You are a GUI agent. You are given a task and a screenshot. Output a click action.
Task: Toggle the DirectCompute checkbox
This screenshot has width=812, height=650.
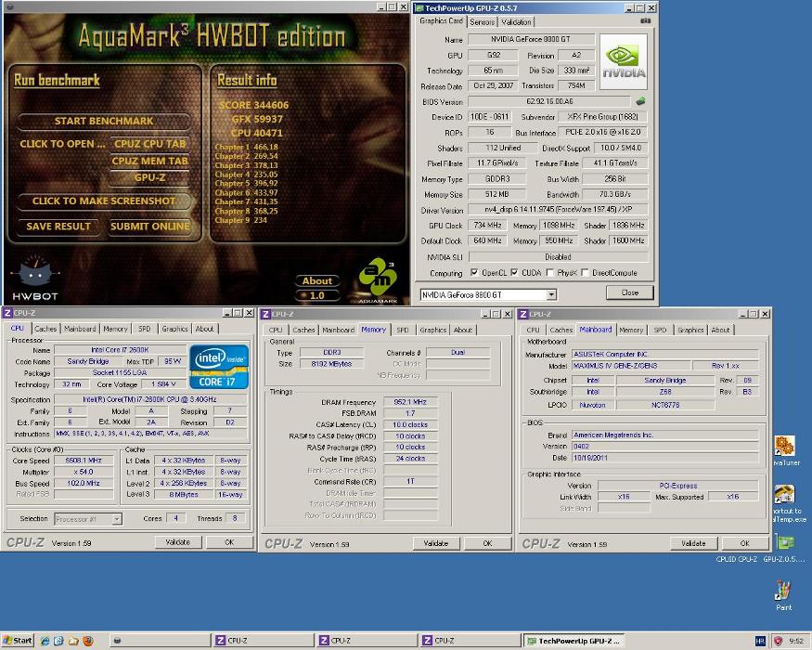(585, 272)
